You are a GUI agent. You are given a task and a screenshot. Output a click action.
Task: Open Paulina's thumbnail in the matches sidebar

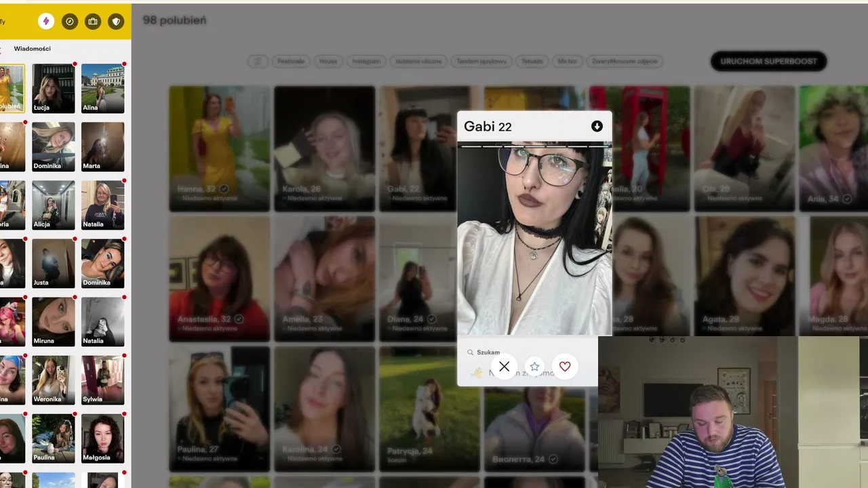pos(54,438)
